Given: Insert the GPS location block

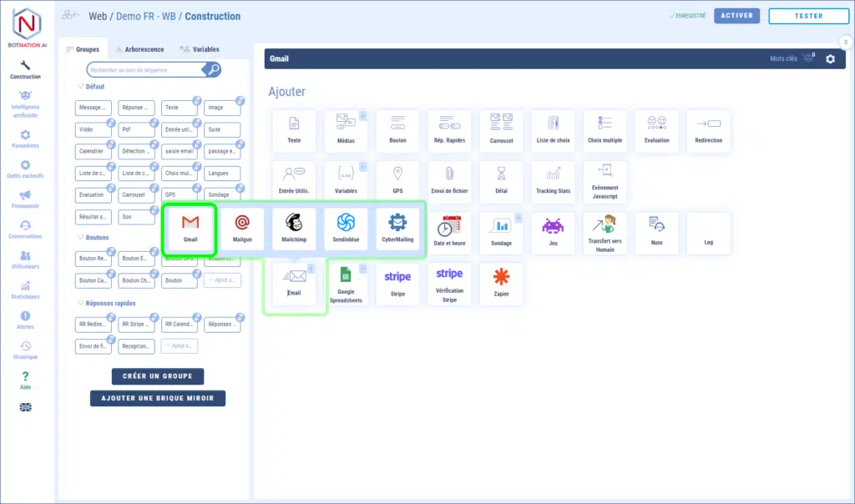Looking at the screenshot, I should [x=397, y=179].
